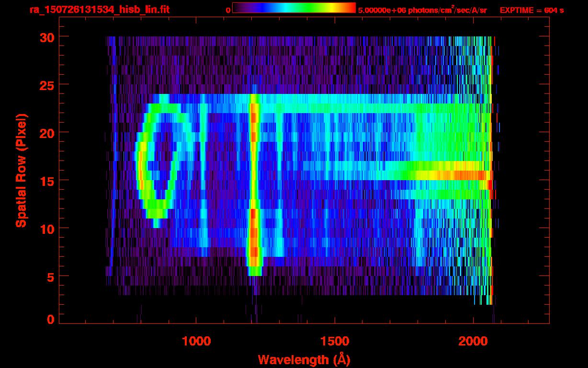This screenshot has height=368, width=588.
Task: Click the 1000 wavelength tick label
Action: click(196, 341)
